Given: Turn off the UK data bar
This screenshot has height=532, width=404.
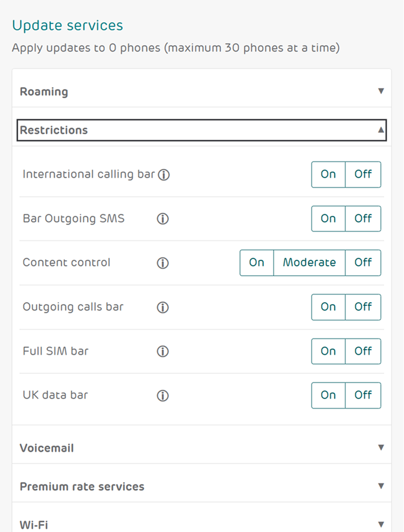Looking at the screenshot, I should (x=363, y=395).
